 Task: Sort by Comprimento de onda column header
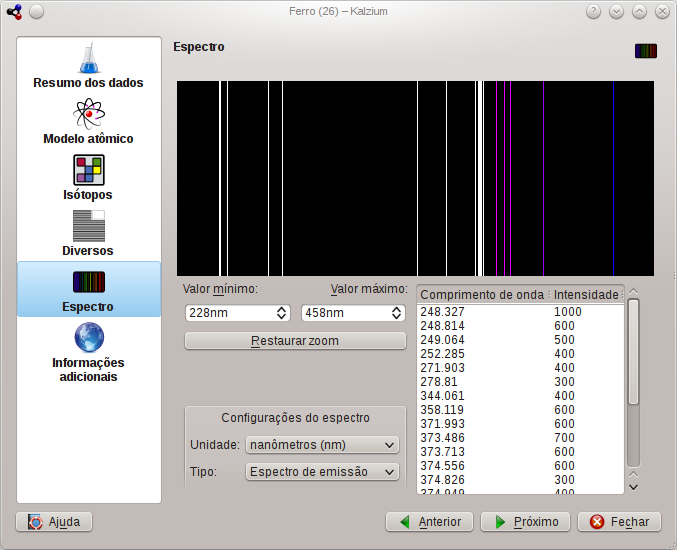[482, 294]
